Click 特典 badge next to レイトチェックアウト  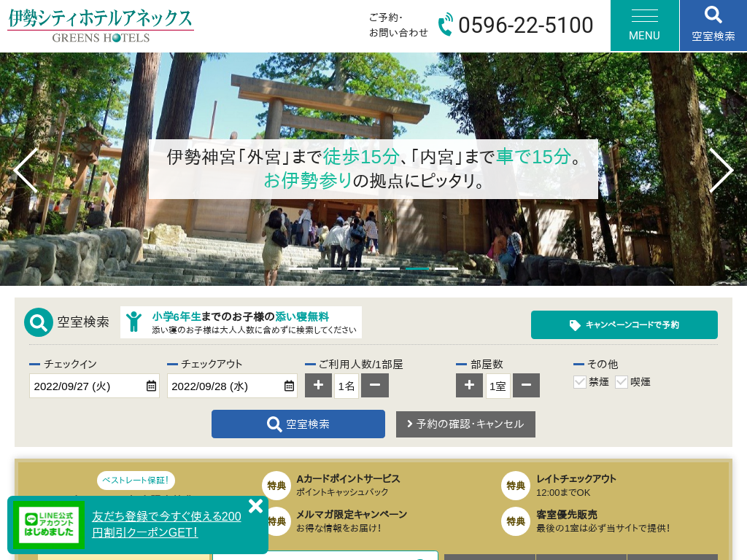click(516, 485)
